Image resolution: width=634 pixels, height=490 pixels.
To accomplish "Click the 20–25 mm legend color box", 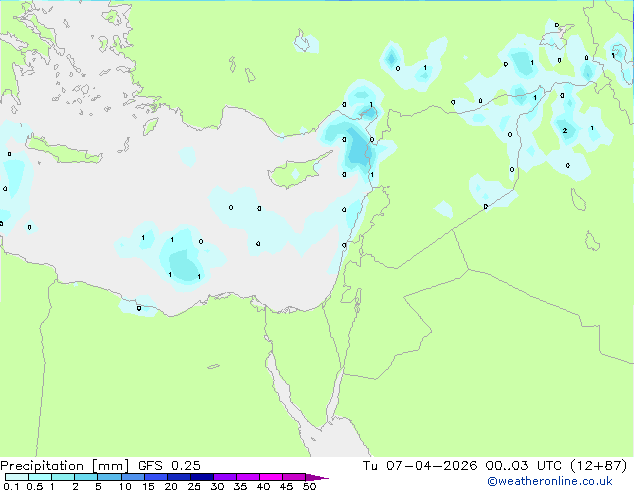I will click(x=178, y=477).
